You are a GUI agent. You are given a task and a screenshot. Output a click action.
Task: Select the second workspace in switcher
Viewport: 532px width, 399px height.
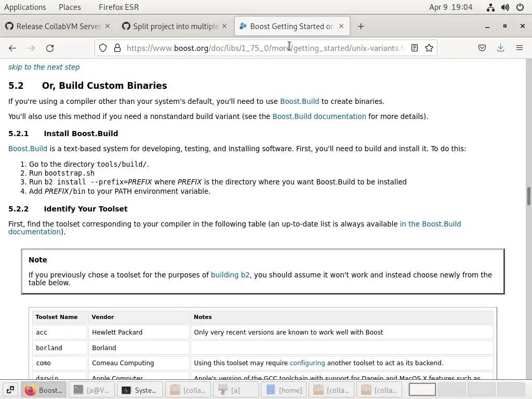click(x=451, y=390)
